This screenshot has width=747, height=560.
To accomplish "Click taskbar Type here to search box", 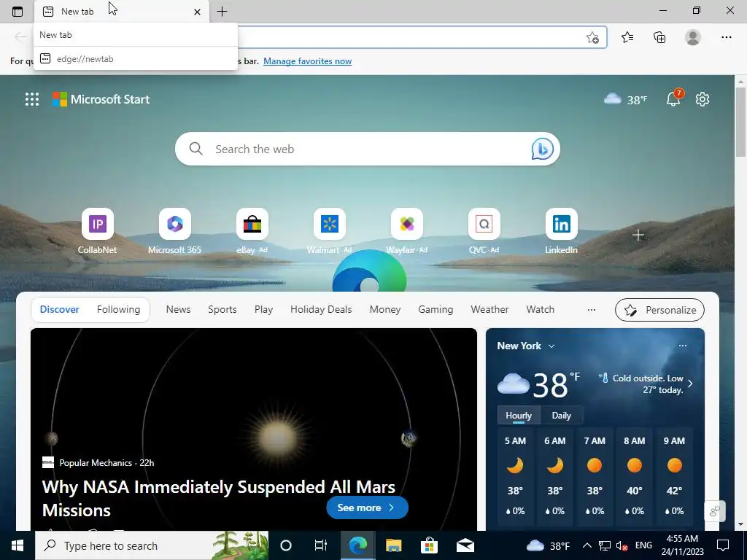I will click(152, 545).
